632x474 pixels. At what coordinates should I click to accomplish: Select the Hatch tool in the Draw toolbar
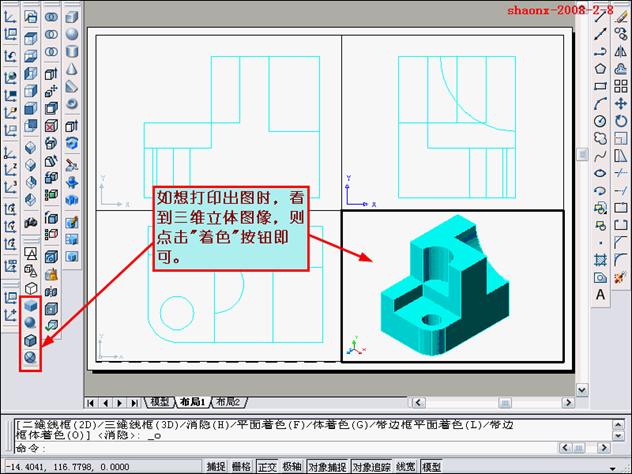tap(600, 260)
